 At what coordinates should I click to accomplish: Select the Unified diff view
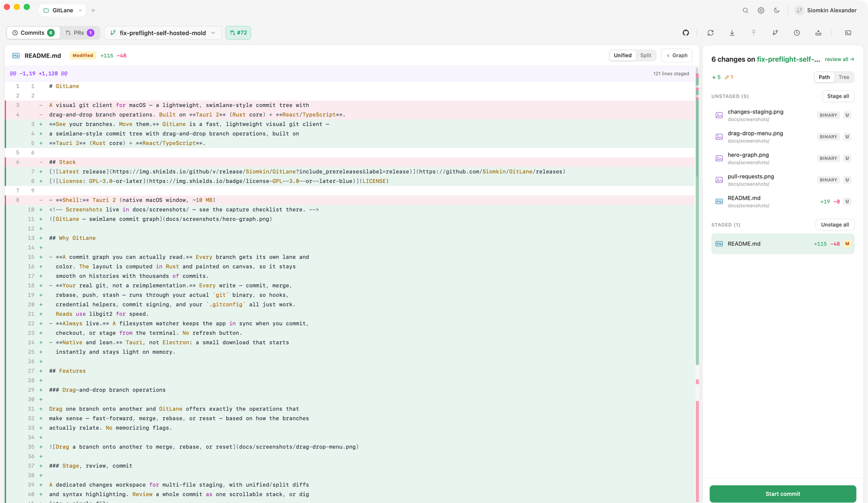point(622,55)
